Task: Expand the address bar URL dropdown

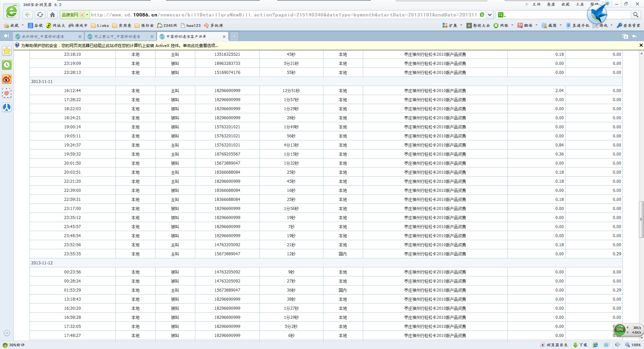Action: [x=490, y=15]
